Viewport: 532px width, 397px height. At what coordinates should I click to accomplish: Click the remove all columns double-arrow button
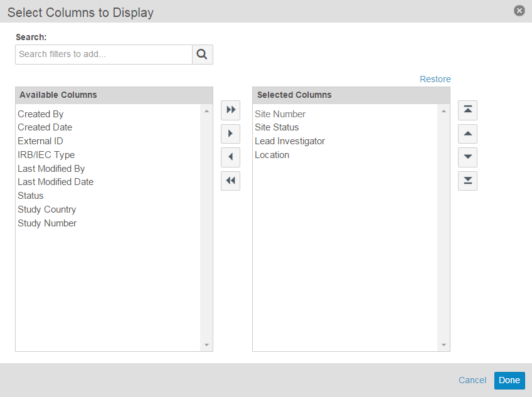pos(230,181)
